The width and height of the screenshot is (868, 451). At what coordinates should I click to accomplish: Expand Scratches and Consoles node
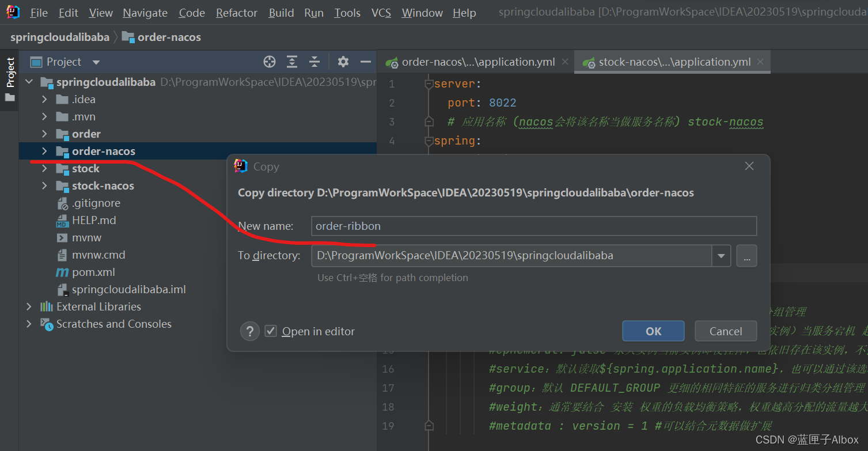click(29, 324)
